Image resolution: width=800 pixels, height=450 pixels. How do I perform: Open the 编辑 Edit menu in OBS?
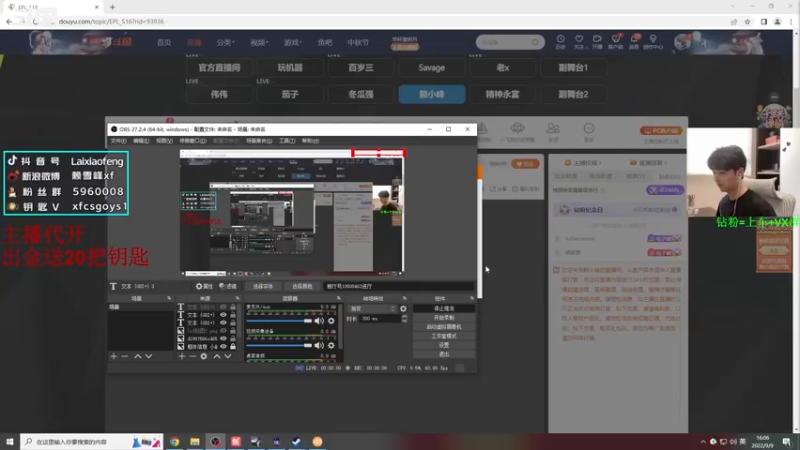pos(141,141)
